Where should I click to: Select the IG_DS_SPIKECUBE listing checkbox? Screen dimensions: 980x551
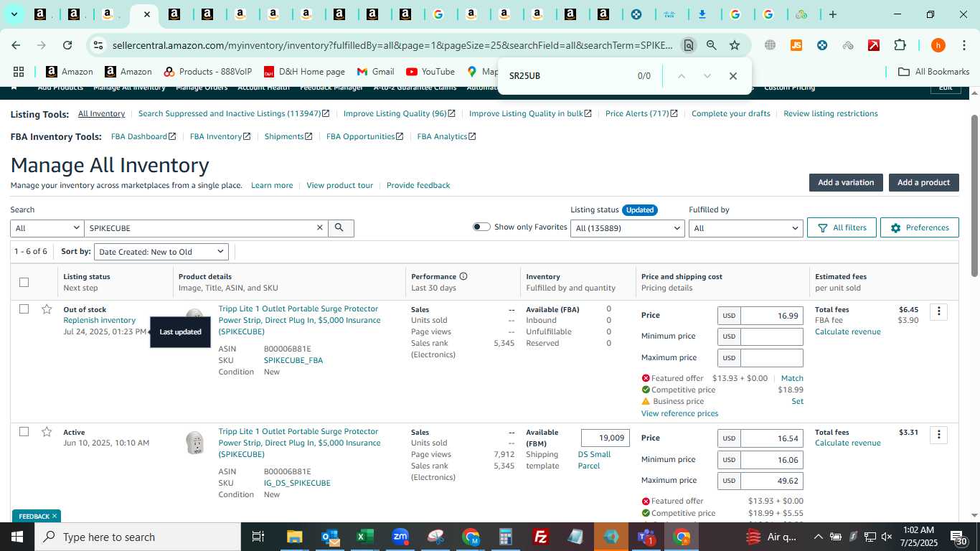tap(24, 432)
